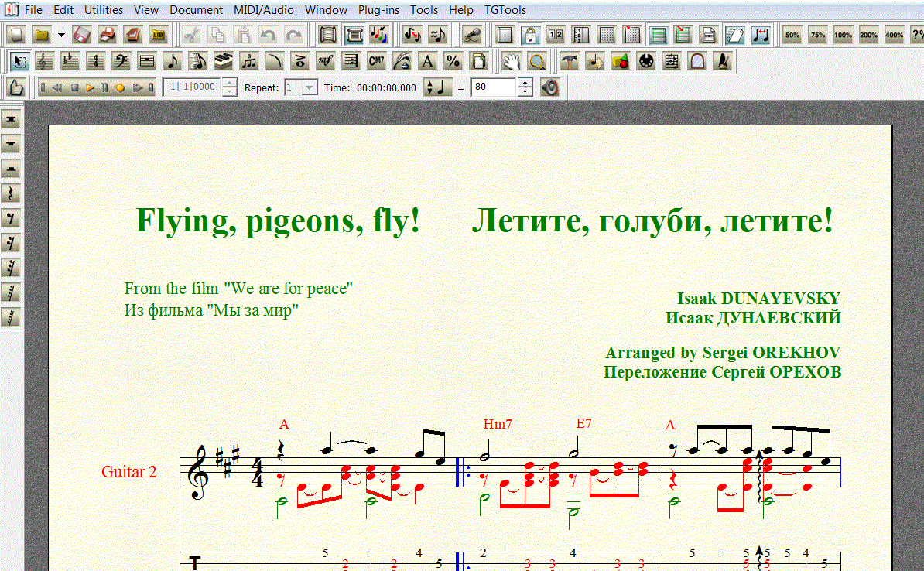This screenshot has width=924, height=571.
Task: Open the TGTools menu
Action: 505,10
